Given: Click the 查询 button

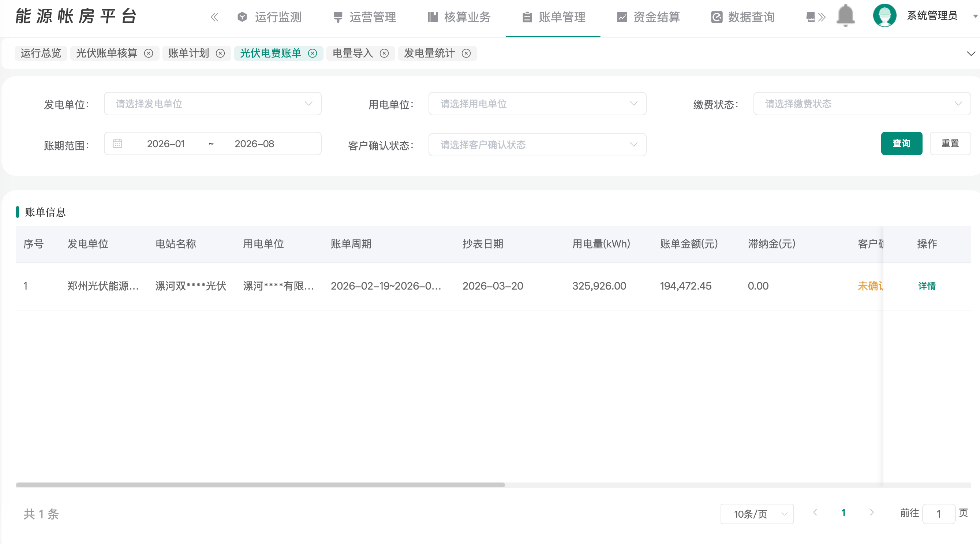Looking at the screenshot, I should click(902, 144).
